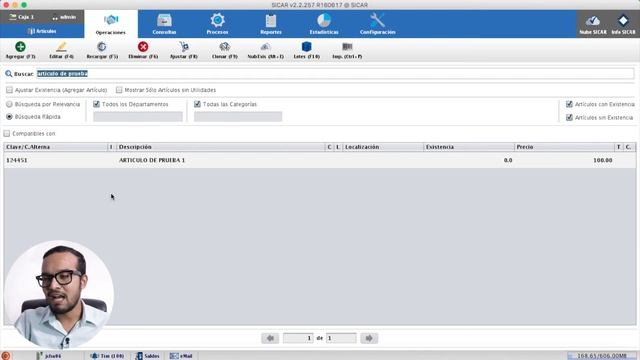
Task: Click the NubExis cloud toolbar icon
Action: 265,47
